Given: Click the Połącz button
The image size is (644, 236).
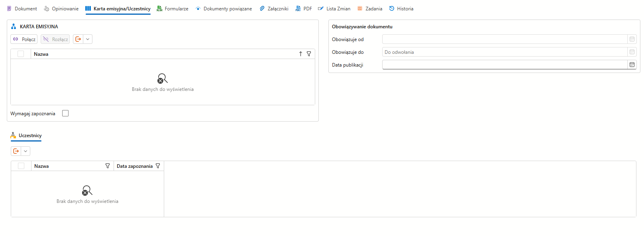Looking at the screenshot, I should [24, 39].
